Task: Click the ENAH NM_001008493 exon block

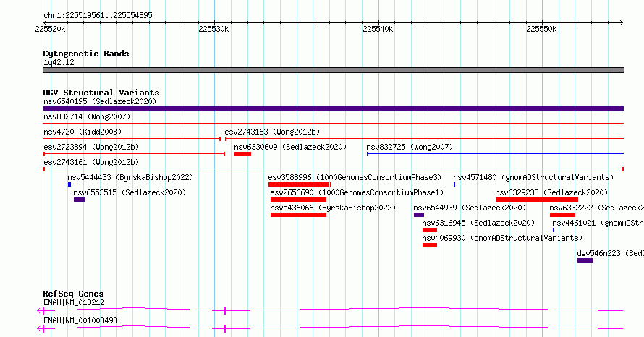Action: [224, 329]
